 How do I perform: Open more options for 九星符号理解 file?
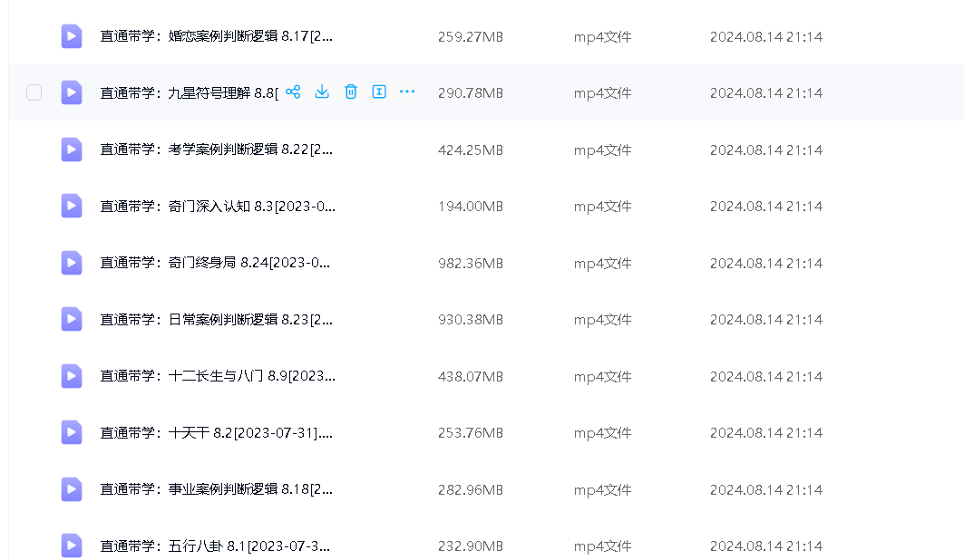(x=407, y=92)
